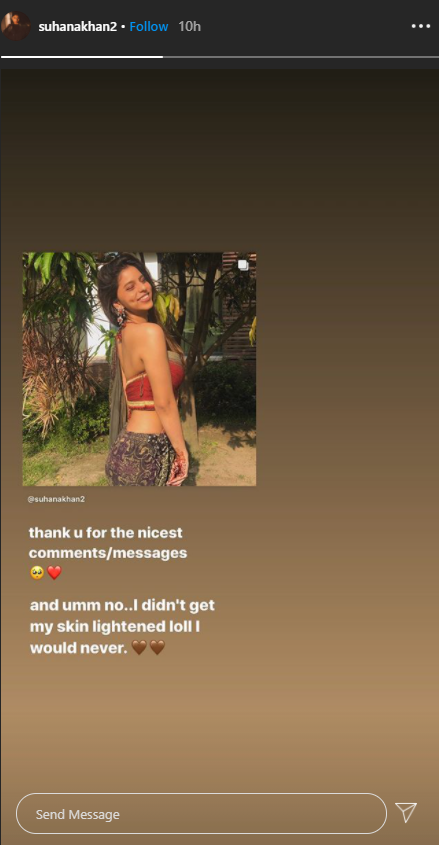Open the suhanakhan2 profile avatar

click(x=16, y=25)
